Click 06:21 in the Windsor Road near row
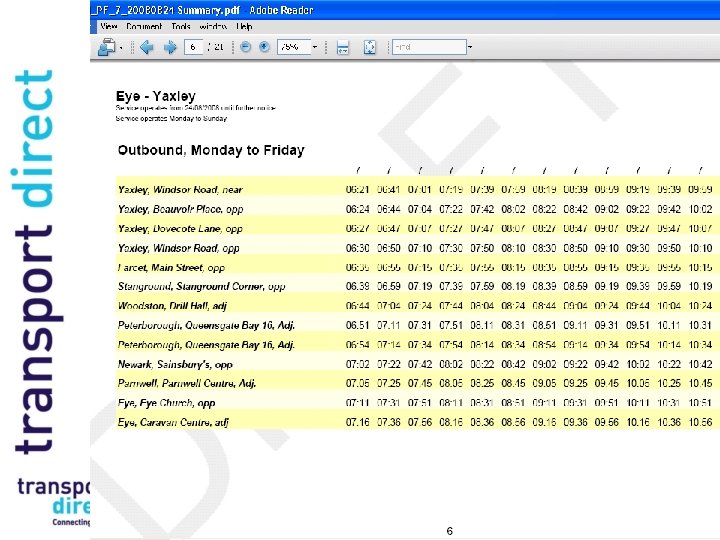 [358, 190]
